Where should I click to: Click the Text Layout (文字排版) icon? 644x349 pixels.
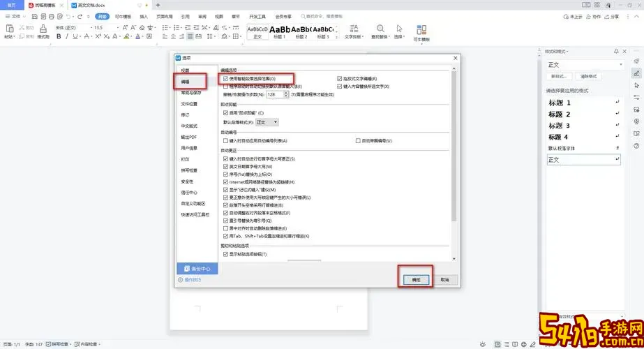[354, 29]
